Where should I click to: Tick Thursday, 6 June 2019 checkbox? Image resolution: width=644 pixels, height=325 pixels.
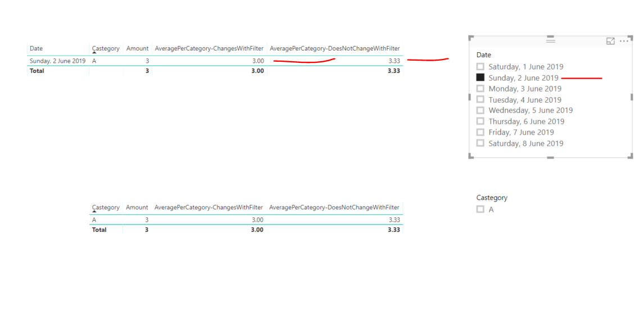(x=480, y=121)
